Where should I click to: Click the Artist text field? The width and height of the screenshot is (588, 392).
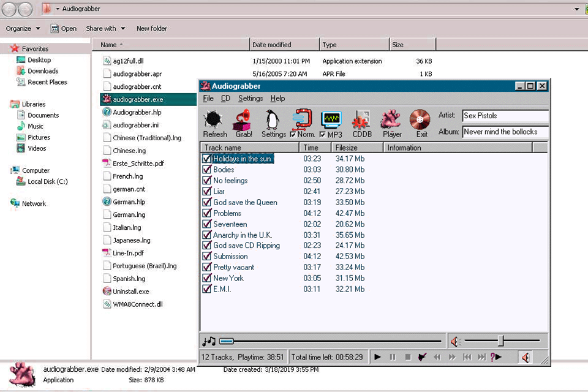505,116
